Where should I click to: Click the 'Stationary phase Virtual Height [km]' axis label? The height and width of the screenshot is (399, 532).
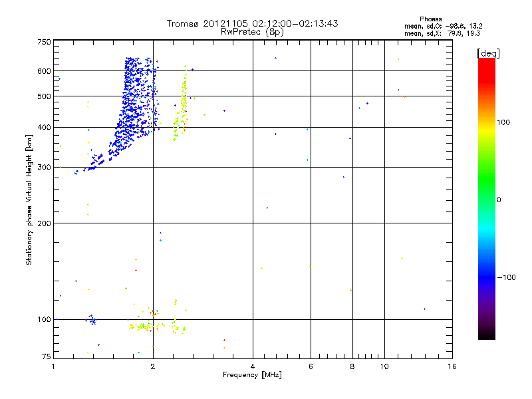coord(29,199)
